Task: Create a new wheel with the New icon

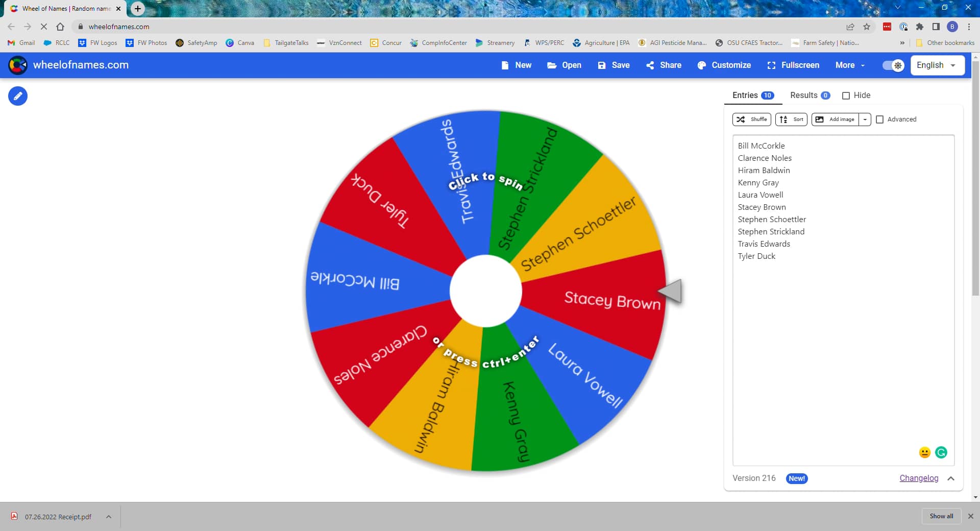Action: pos(516,65)
